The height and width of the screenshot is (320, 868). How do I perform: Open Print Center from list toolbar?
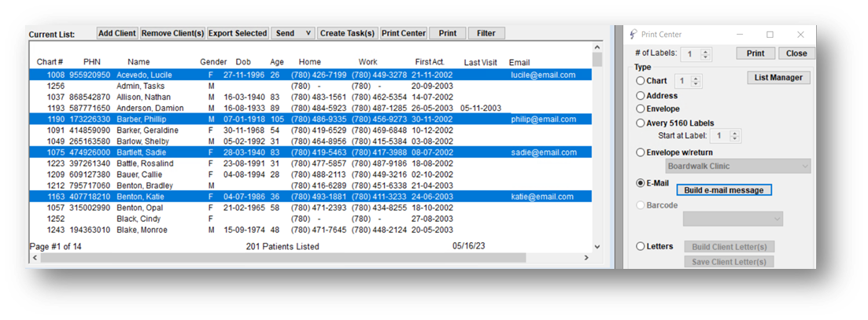[x=404, y=33]
